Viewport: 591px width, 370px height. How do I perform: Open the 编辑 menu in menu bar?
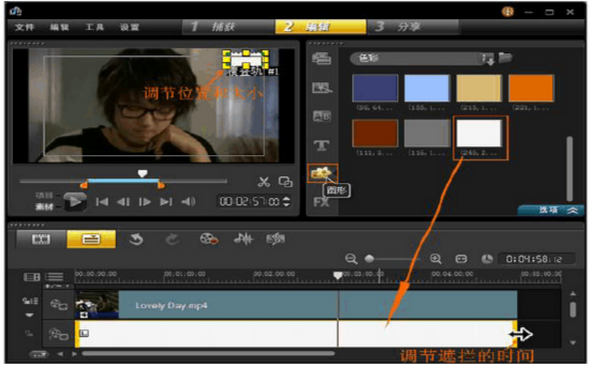(x=59, y=27)
